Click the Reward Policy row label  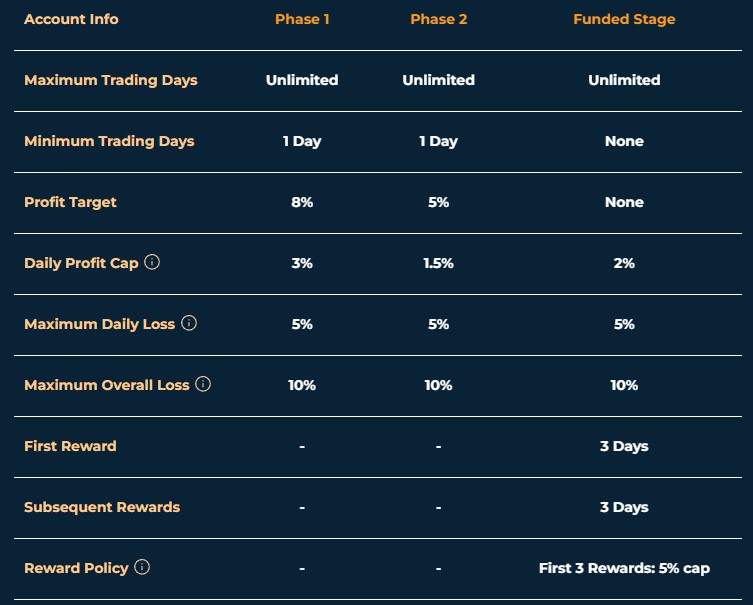click(x=76, y=569)
